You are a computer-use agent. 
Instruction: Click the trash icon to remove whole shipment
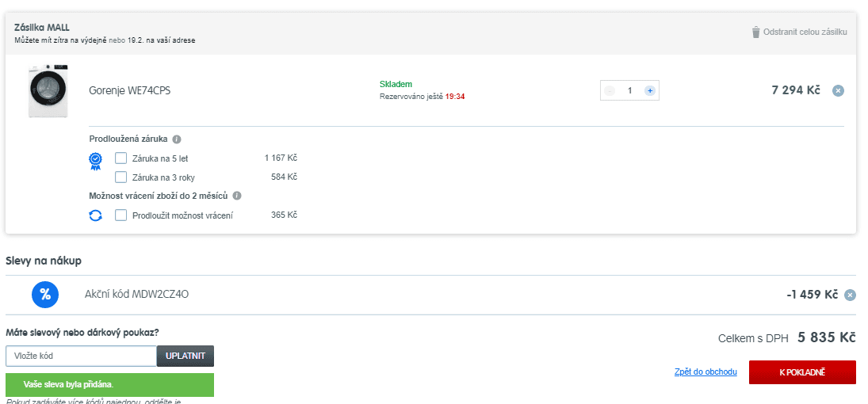755,32
